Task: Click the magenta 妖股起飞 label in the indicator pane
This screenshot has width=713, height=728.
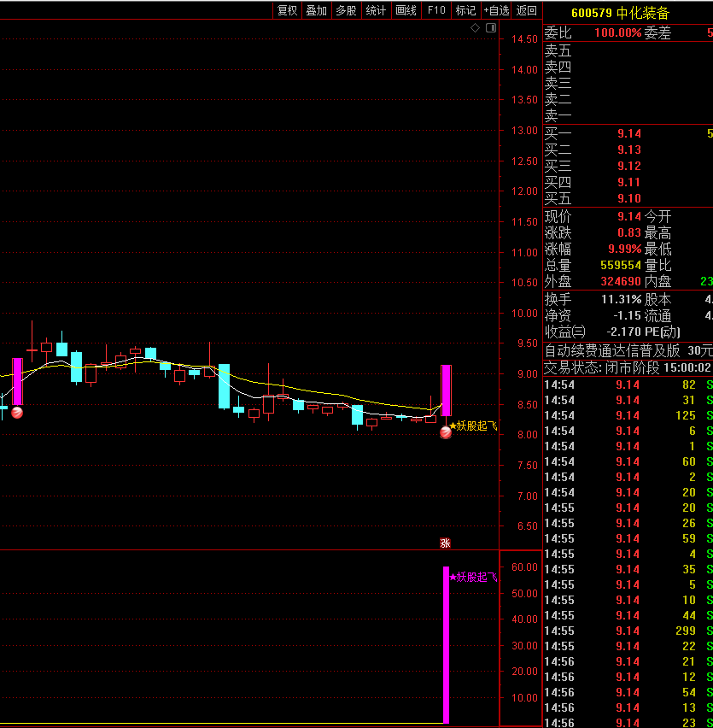Action: (473, 577)
